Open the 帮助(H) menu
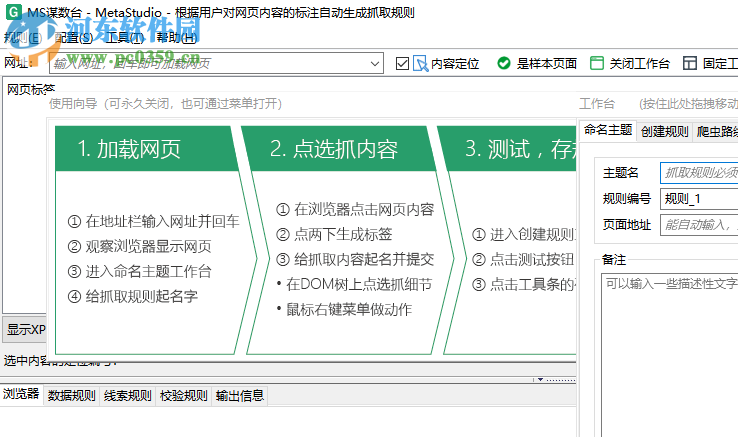This screenshot has width=738, height=437. click(176, 38)
